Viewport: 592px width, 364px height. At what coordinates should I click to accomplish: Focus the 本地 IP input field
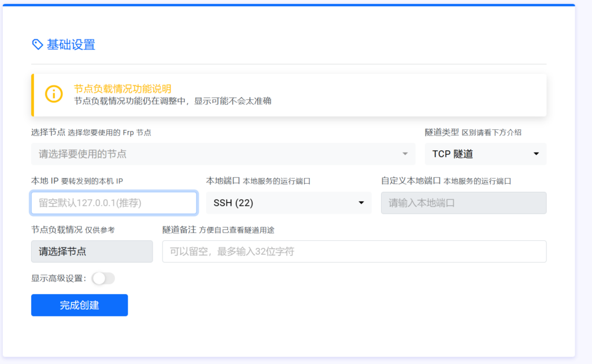(x=114, y=203)
